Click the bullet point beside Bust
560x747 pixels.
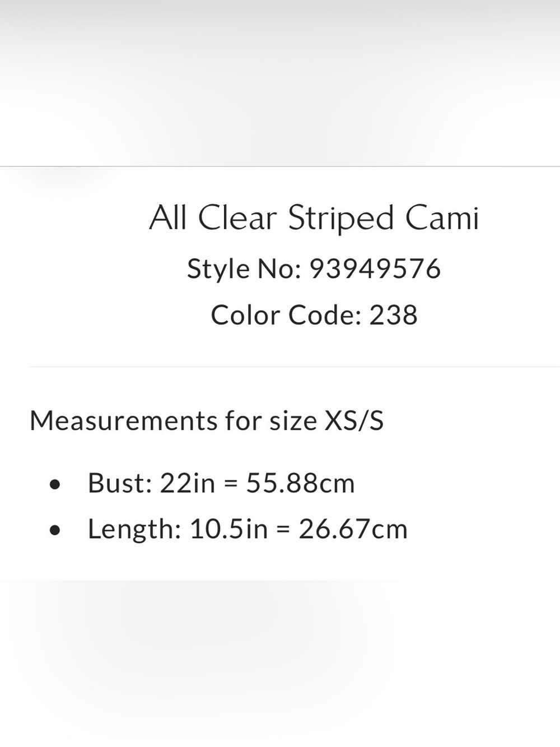54,484
